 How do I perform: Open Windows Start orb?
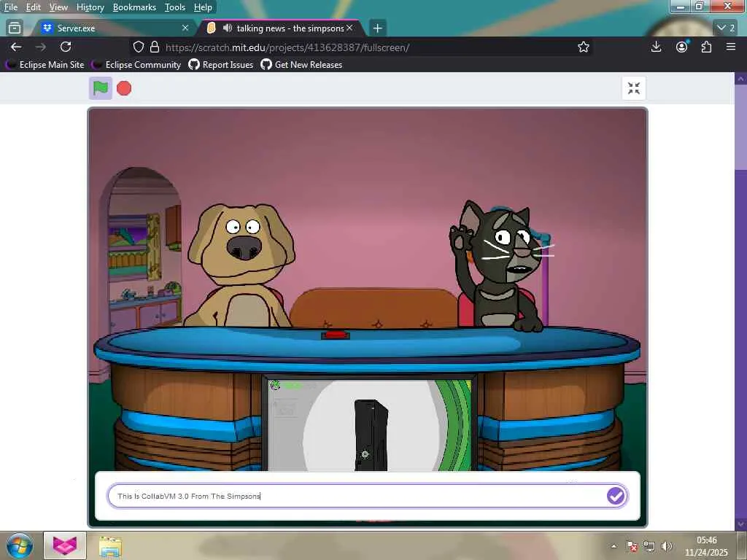click(x=20, y=545)
